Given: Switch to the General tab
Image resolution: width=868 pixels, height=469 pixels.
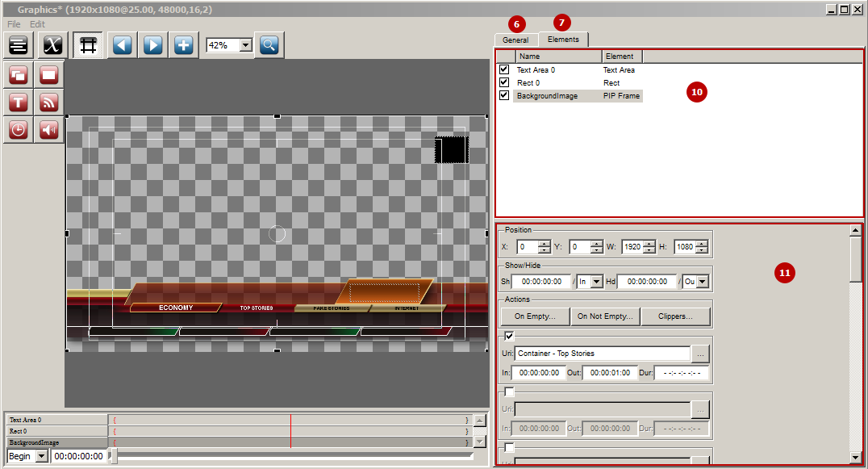Looking at the screenshot, I should tap(515, 40).
